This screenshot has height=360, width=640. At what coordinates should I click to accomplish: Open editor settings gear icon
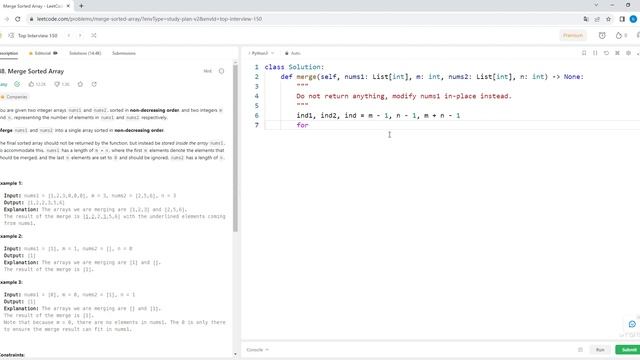point(628,53)
